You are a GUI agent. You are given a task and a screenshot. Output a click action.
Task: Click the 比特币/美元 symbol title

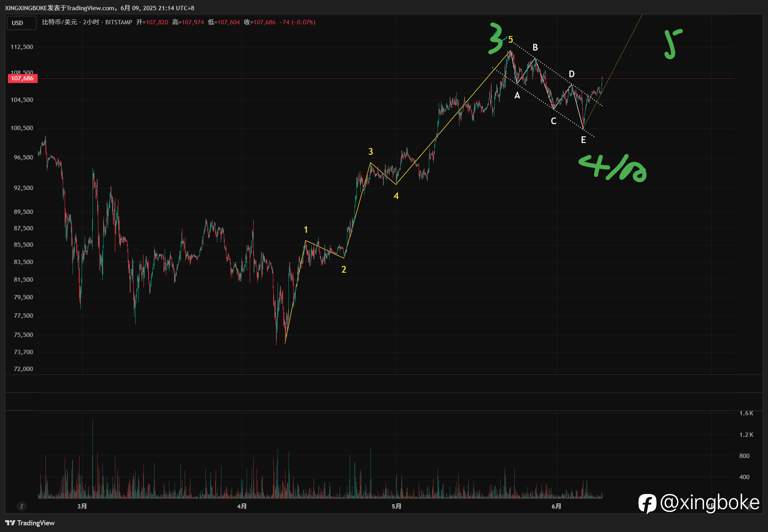(x=60, y=22)
